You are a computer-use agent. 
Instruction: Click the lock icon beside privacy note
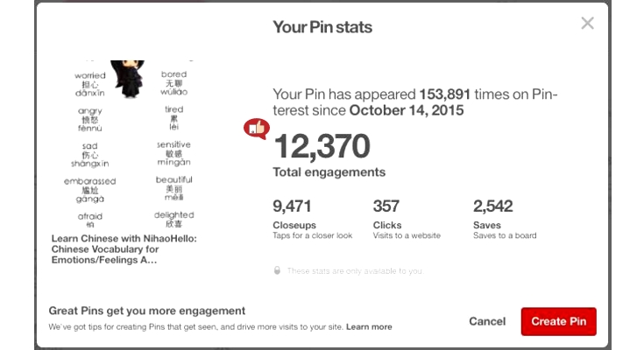coord(277,270)
